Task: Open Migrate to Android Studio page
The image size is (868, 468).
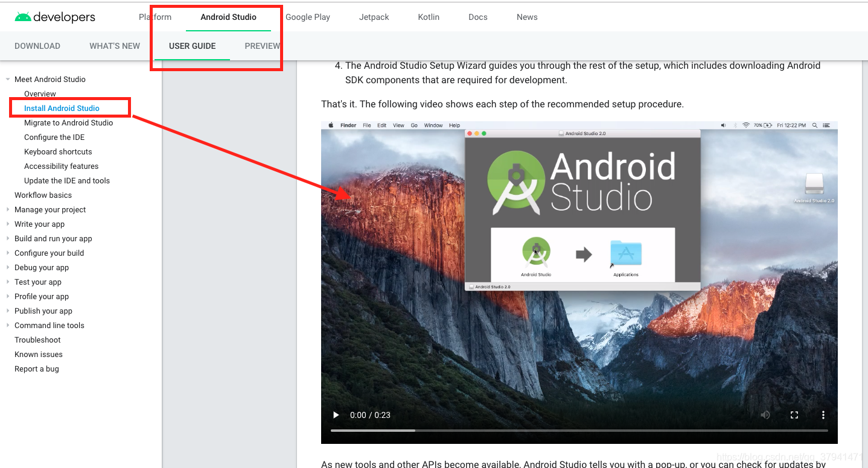Action: (69, 123)
